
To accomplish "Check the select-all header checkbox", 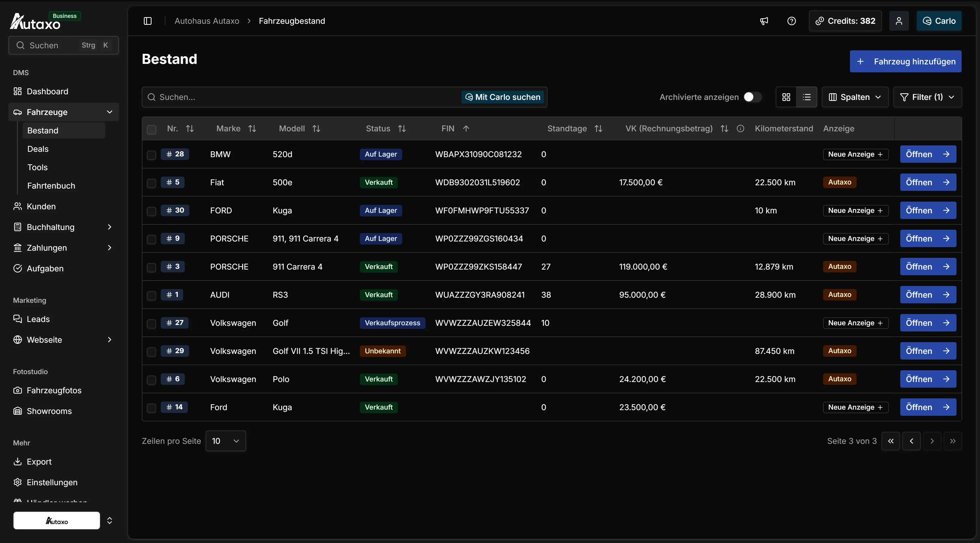I will [x=152, y=129].
